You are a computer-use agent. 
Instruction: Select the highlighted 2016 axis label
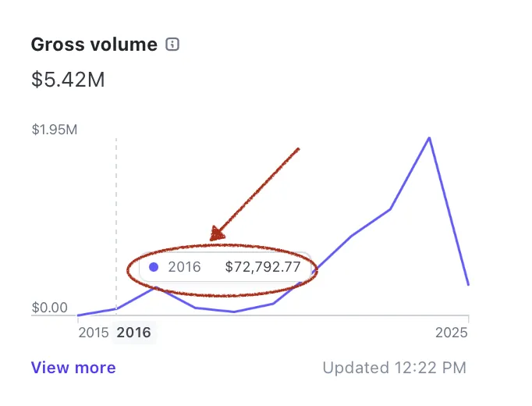(x=133, y=333)
